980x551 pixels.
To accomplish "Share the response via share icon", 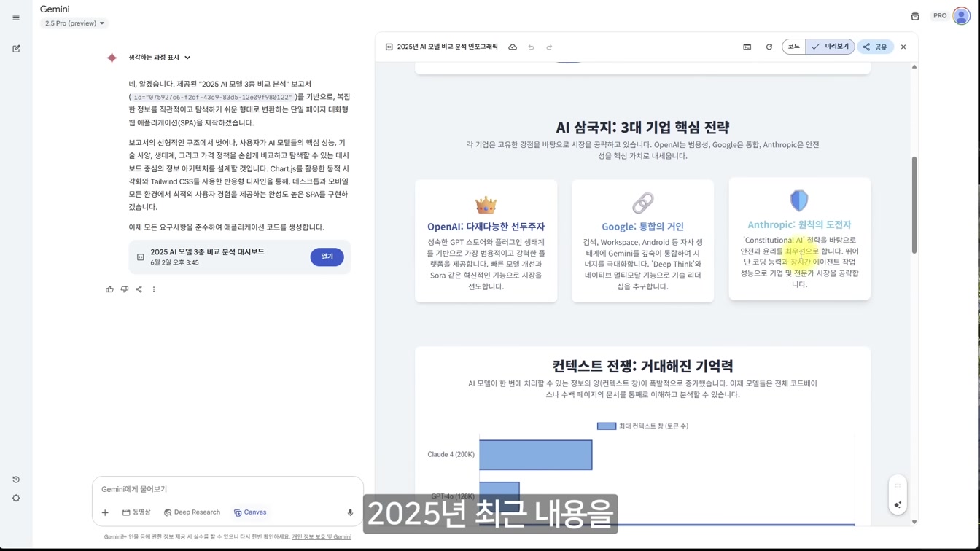I will (x=139, y=289).
